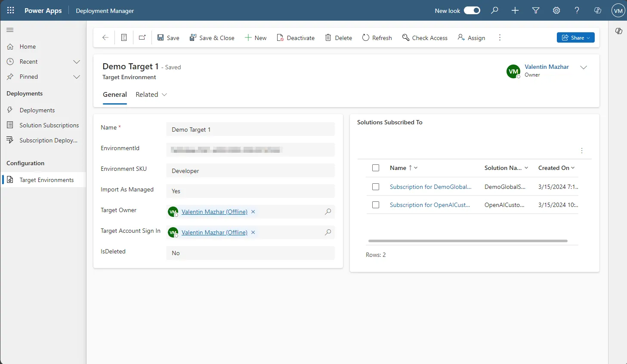Open owner Valentin Mazhar in header
Image resolution: width=627 pixels, height=364 pixels.
(547, 67)
